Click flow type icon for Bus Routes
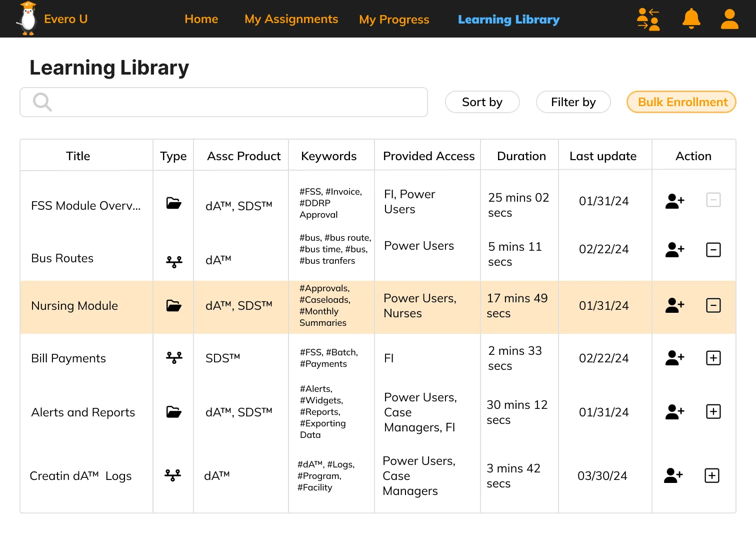756x534 pixels. click(x=174, y=262)
